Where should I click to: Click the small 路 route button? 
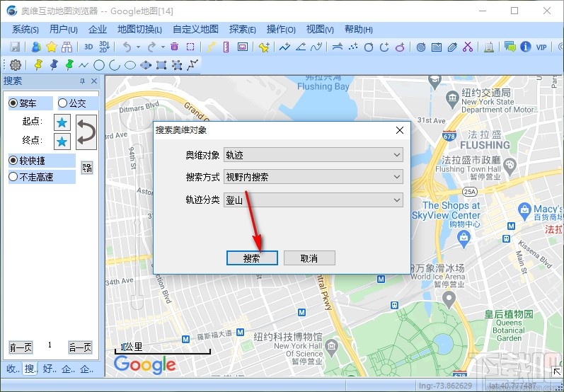[x=86, y=168]
